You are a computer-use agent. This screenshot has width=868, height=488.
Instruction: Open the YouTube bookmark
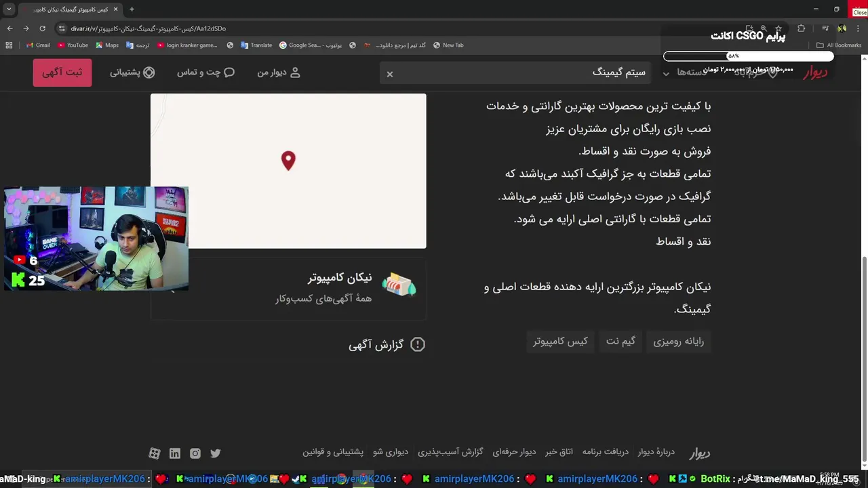coord(73,45)
